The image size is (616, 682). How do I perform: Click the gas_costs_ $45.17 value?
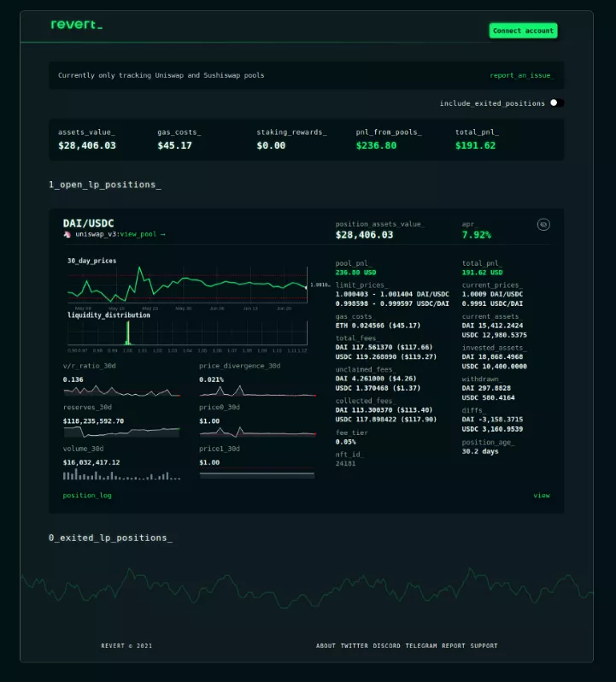(x=174, y=145)
